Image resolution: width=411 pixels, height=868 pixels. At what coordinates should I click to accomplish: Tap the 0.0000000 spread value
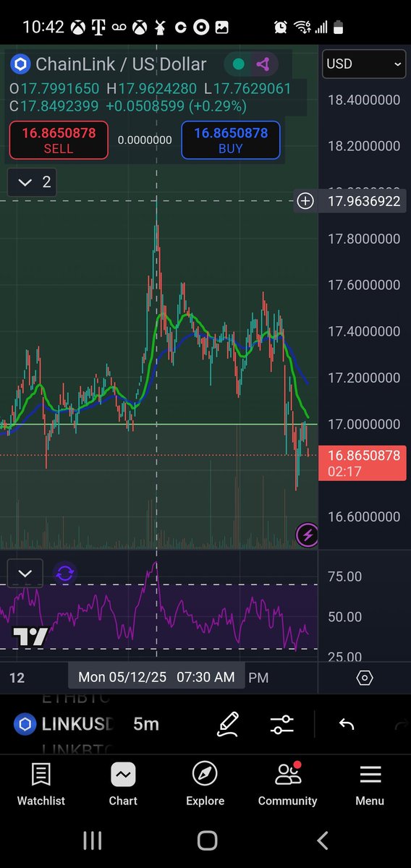145,140
